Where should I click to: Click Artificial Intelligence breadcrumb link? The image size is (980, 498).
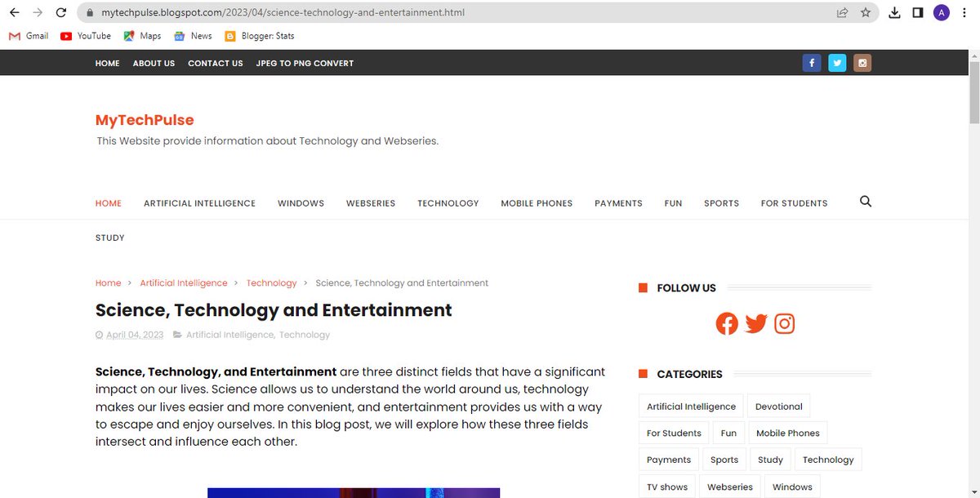pos(184,283)
